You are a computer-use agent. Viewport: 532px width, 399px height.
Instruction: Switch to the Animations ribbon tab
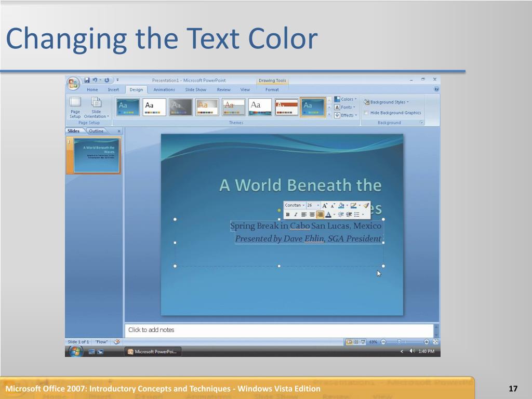[x=164, y=89]
